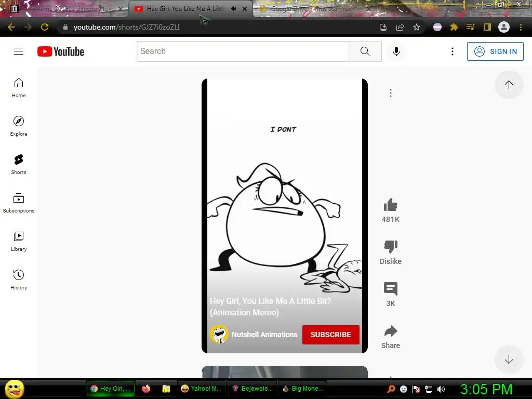Image resolution: width=532 pixels, height=399 pixels.
Task: Click the short's title text
Action: pyautogui.click(x=270, y=307)
